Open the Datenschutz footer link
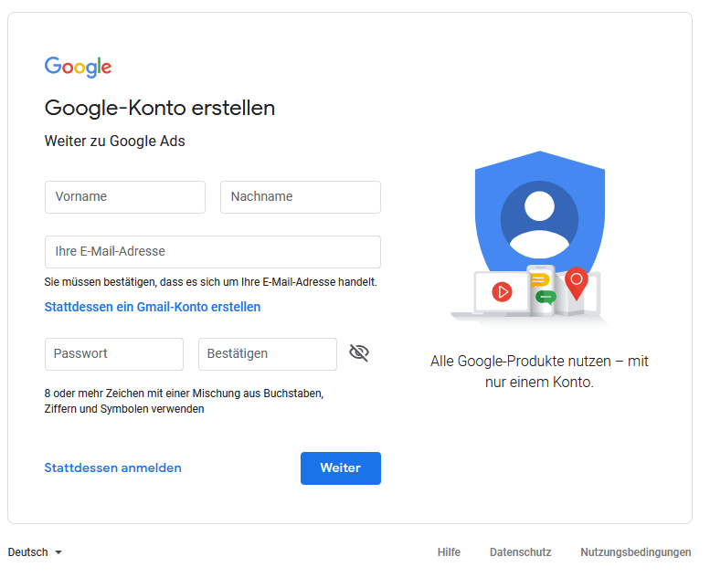The width and height of the screenshot is (710, 588). [520, 552]
